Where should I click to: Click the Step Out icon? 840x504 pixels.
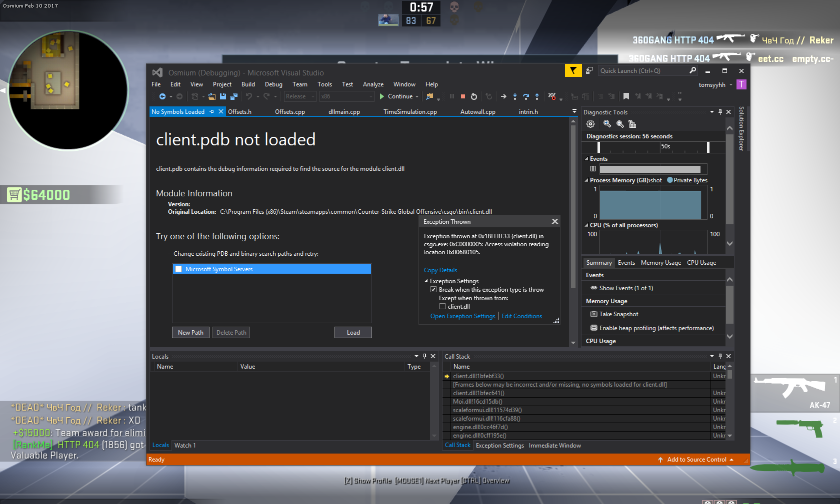tap(537, 96)
